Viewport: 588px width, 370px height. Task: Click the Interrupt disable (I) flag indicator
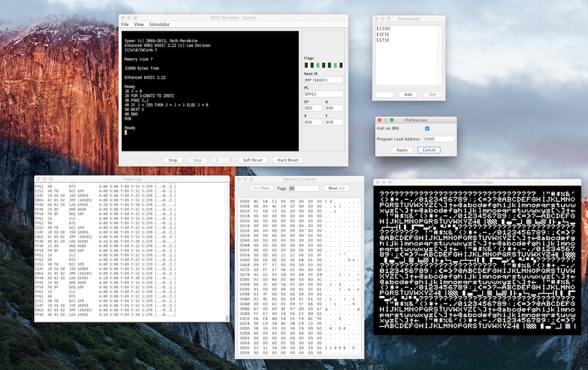tap(330, 65)
